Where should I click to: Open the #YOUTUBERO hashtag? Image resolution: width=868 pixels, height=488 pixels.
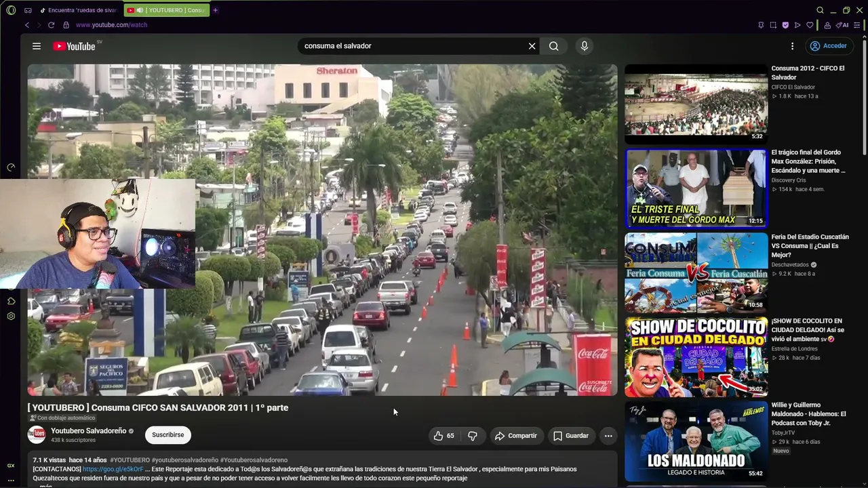click(130, 460)
